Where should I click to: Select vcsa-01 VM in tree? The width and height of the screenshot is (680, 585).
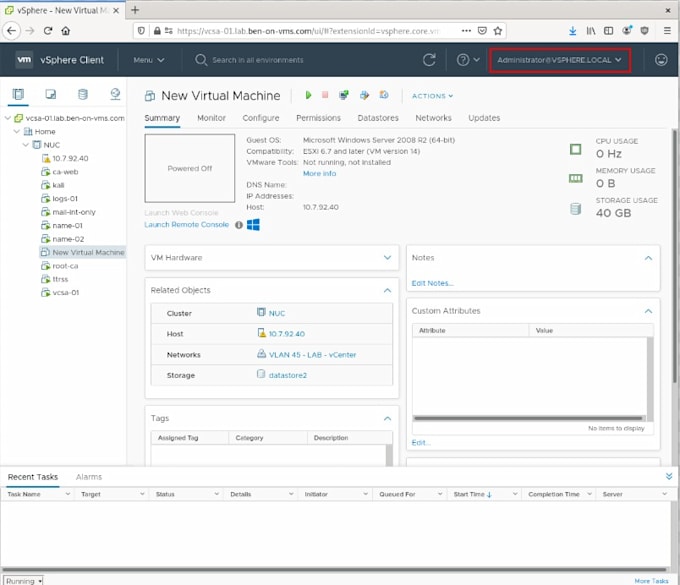pos(65,293)
